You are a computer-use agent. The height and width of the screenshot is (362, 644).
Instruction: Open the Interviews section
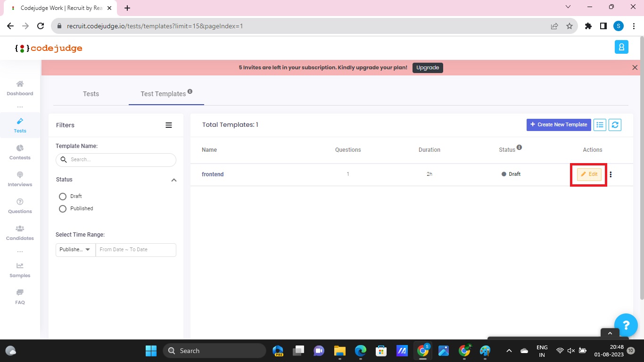20,179
